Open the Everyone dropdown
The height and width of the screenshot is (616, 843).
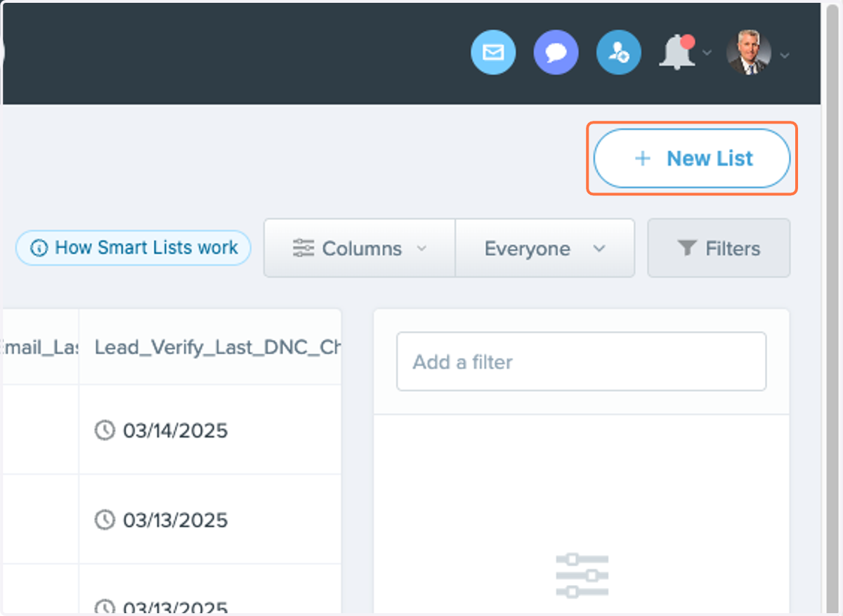545,249
